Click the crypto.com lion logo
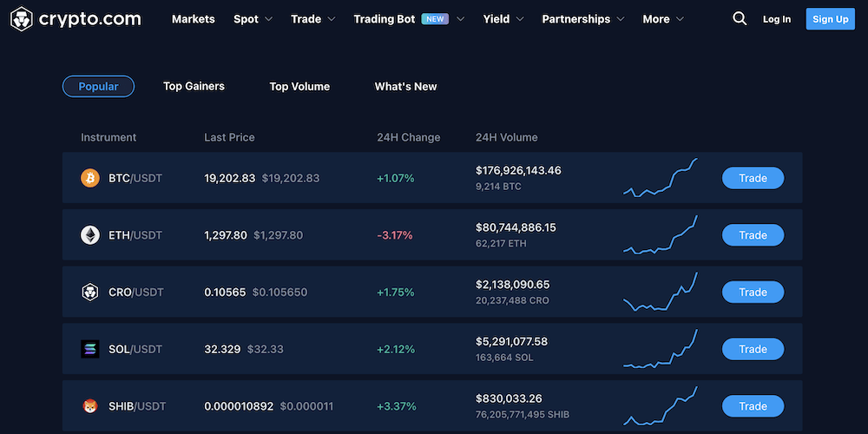This screenshot has height=434, width=868. [22, 18]
